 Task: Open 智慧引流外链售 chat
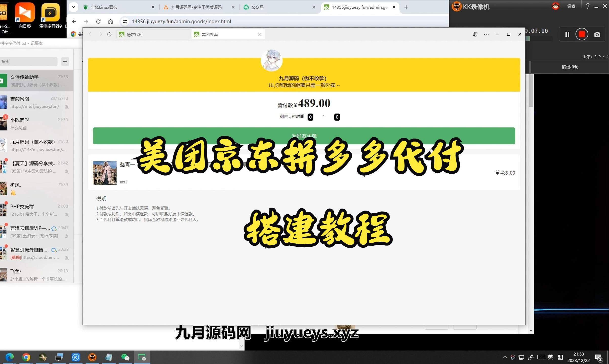(x=37, y=253)
